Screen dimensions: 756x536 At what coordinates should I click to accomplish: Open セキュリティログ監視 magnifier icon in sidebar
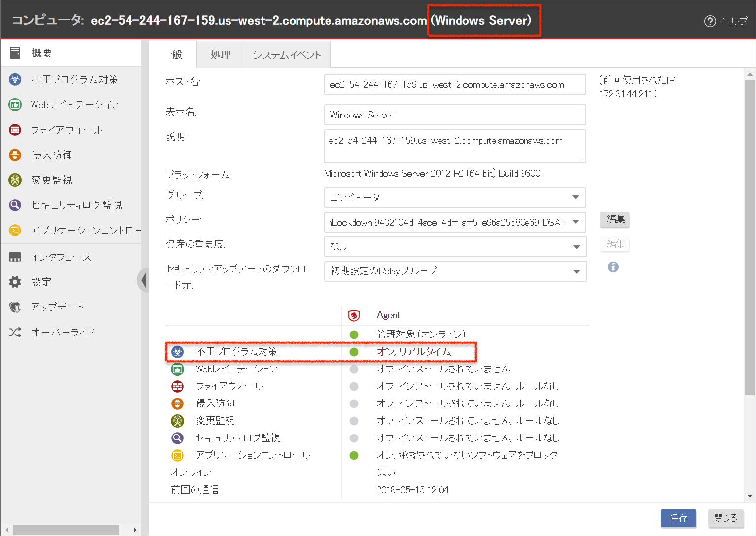tap(15, 205)
